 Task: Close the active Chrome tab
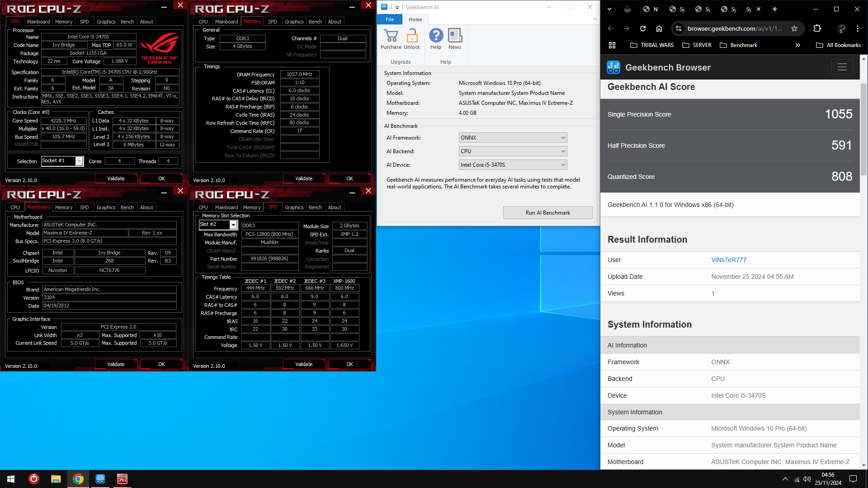pos(759,9)
